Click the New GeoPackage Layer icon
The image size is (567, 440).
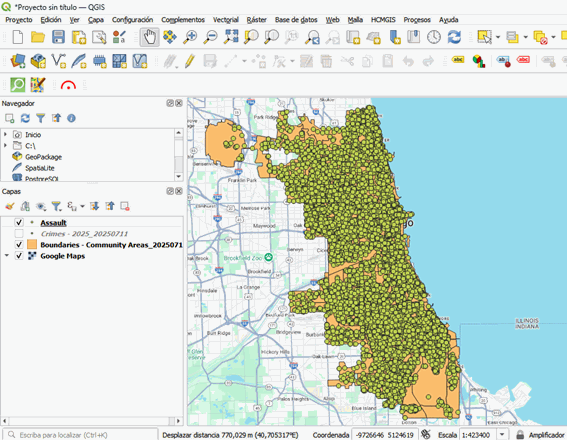coord(38,61)
